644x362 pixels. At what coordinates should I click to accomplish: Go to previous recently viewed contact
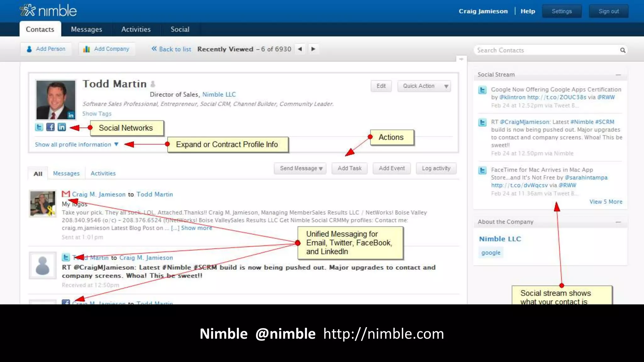click(x=300, y=49)
